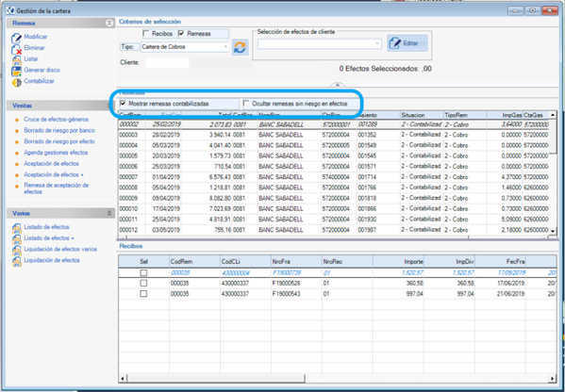Click client code 430000004 in Recibos
565x392 pixels.
tap(235, 273)
